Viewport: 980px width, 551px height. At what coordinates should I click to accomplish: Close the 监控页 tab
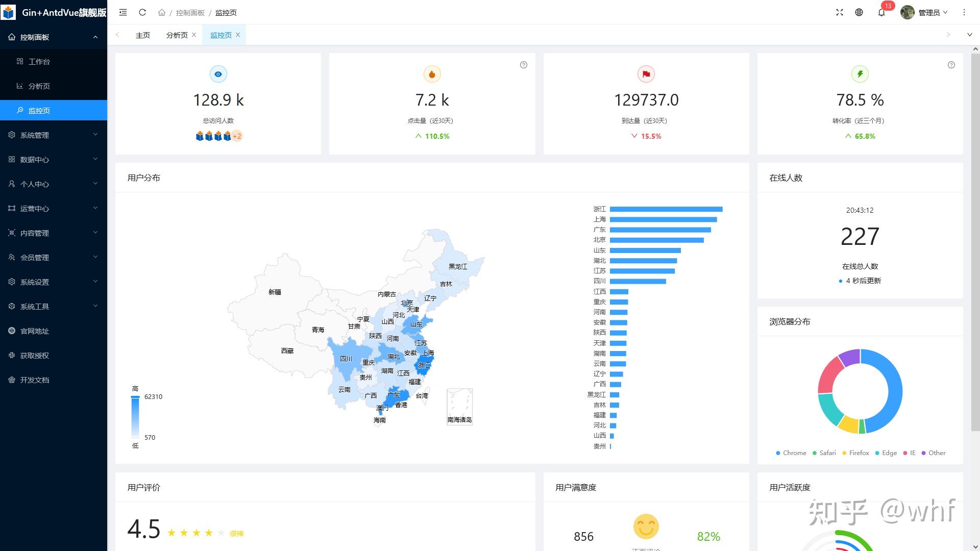(x=238, y=35)
